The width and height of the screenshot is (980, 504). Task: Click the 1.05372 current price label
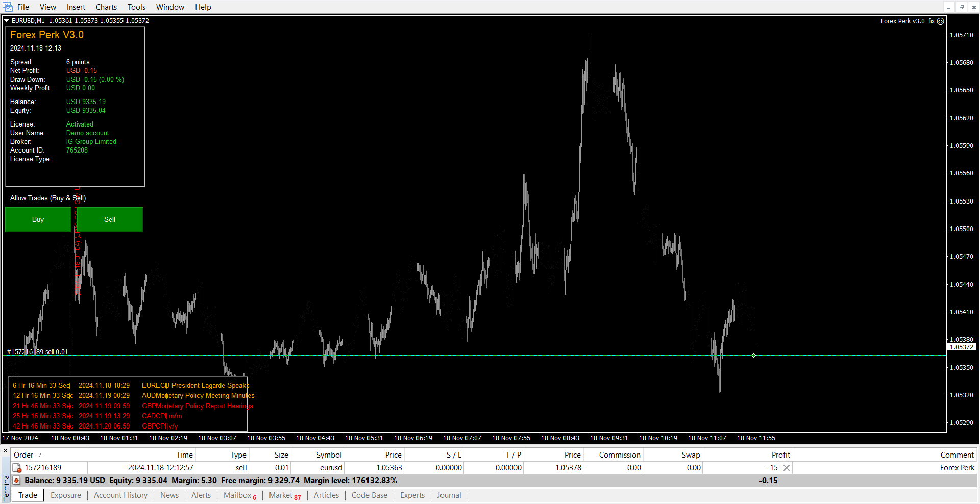tap(961, 347)
